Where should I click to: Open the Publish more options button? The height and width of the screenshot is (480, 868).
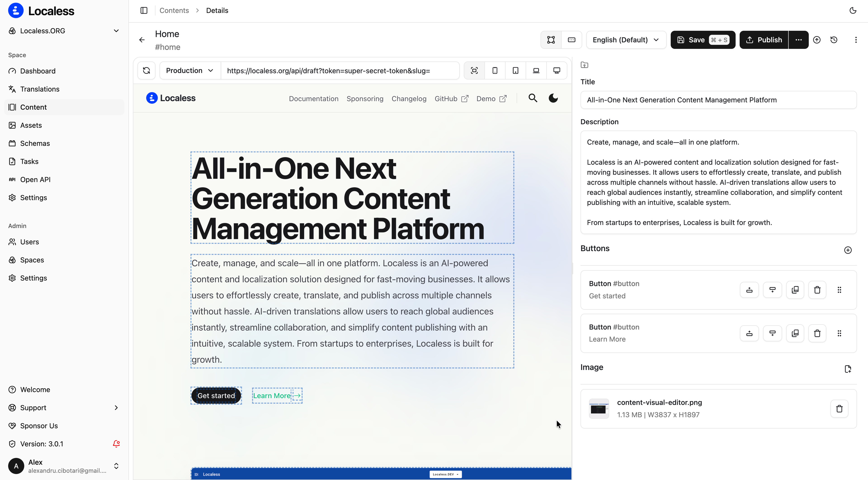coord(799,40)
